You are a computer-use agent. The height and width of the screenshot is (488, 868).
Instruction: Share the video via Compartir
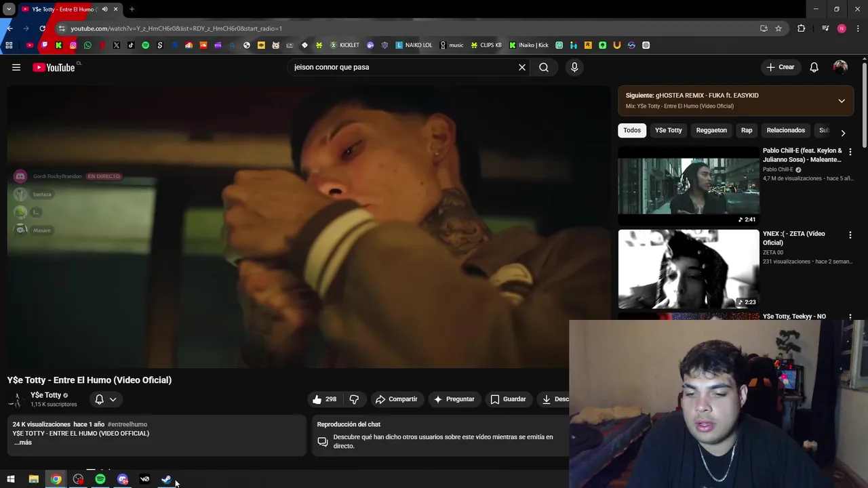click(x=396, y=399)
